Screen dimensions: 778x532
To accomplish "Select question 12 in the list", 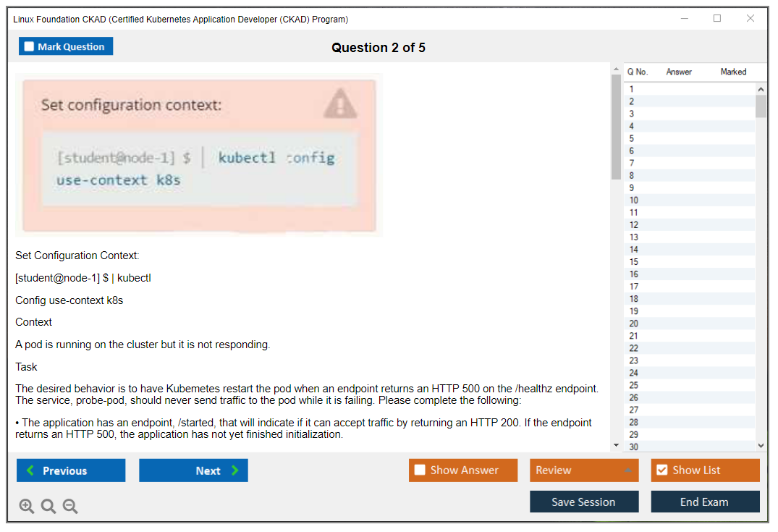I will [x=634, y=224].
